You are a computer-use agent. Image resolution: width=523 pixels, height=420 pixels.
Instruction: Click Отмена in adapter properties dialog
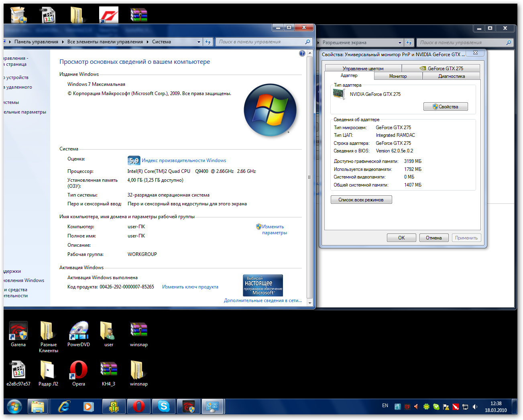[434, 238]
